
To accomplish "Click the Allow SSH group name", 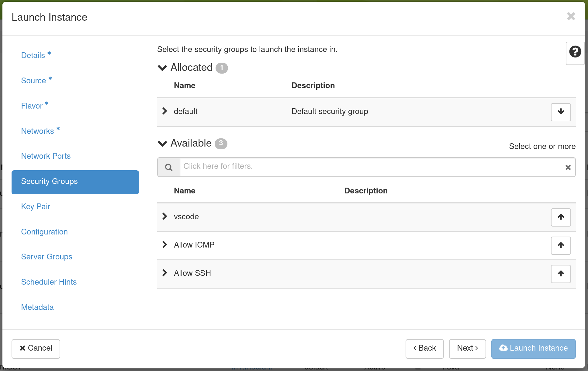I will point(192,273).
